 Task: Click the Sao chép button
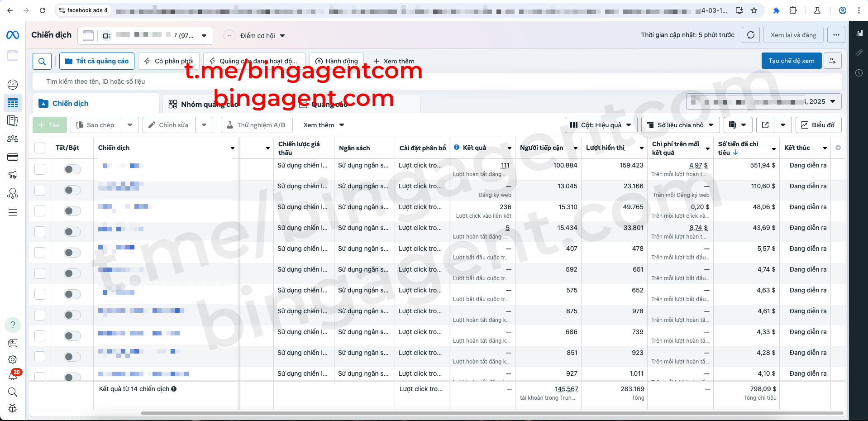[96, 125]
